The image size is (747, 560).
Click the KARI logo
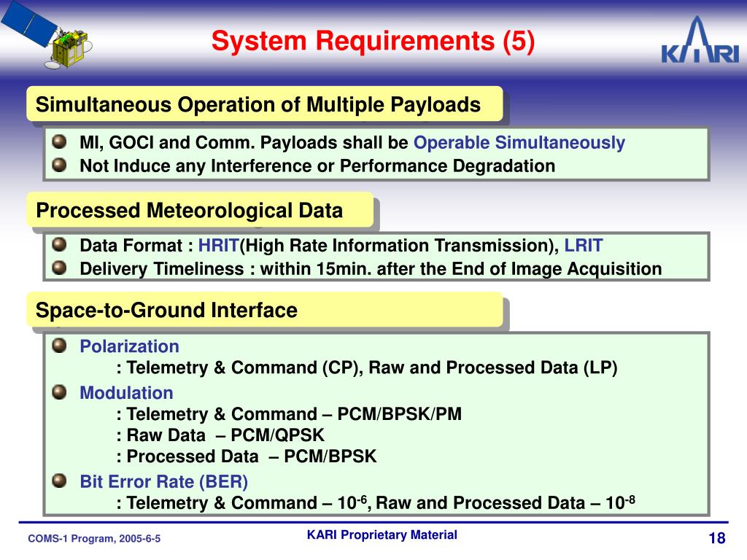pyautogui.click(x=700, y=39)
